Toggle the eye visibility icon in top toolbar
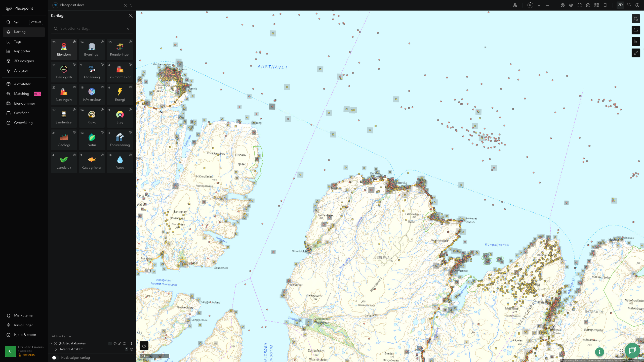The image size is (644, 362). (571, 5)
